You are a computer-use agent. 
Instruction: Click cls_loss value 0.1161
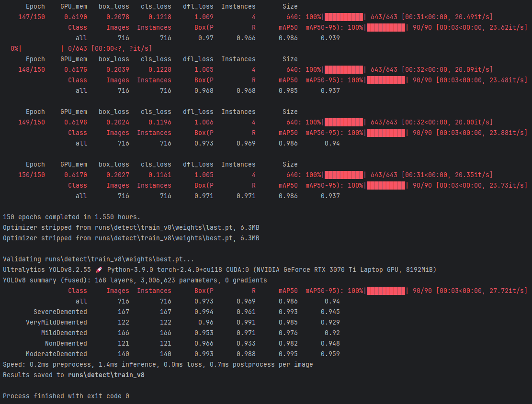pyautogui.click(x=160, y=175)
